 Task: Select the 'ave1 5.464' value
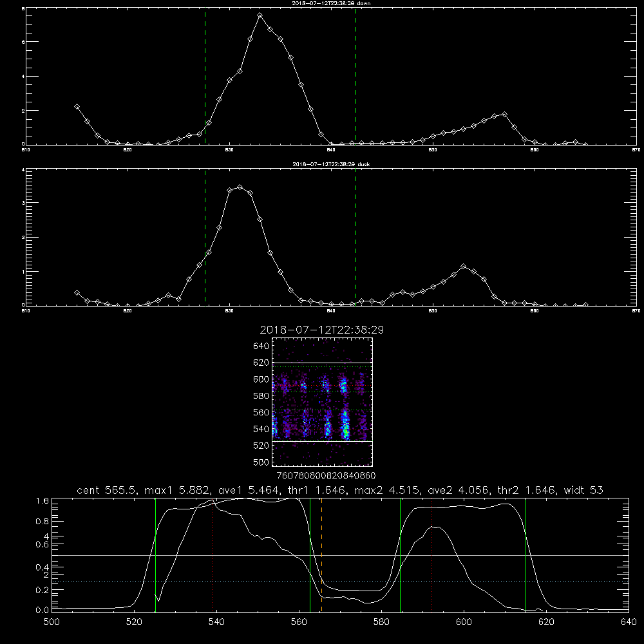[x=249, y=490]
